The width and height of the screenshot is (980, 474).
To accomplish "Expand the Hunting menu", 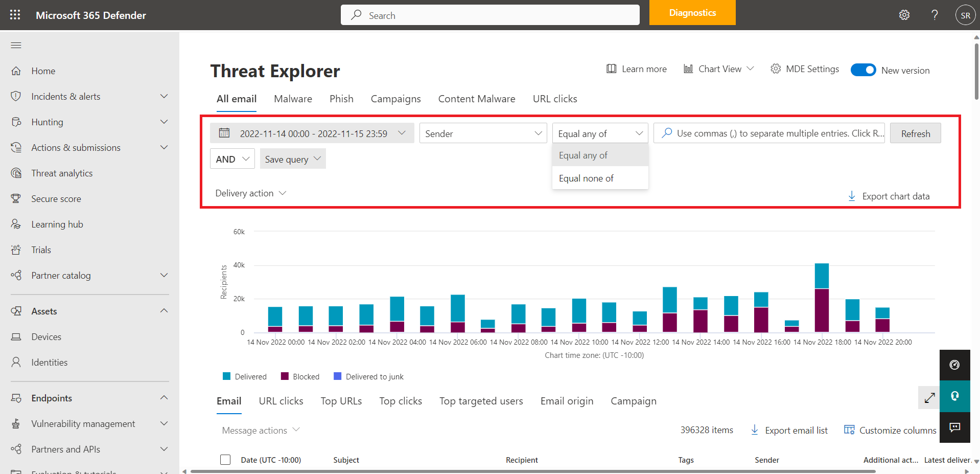I will (164, 122).
